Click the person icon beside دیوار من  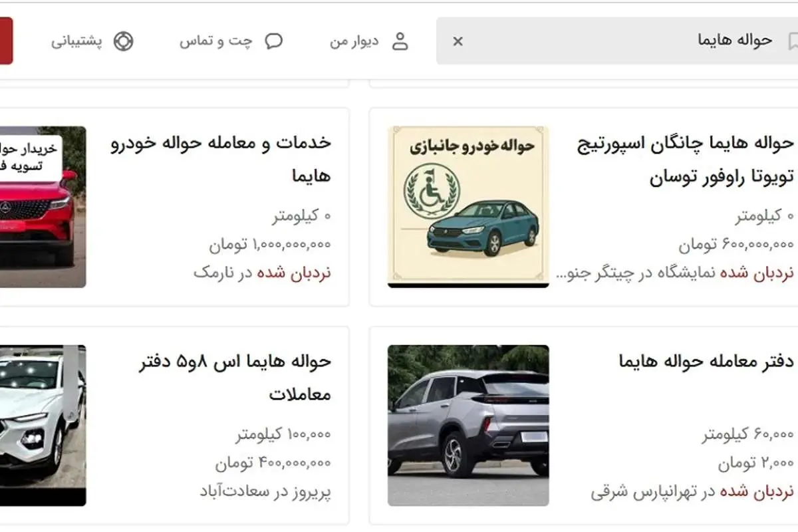[400, 41]
